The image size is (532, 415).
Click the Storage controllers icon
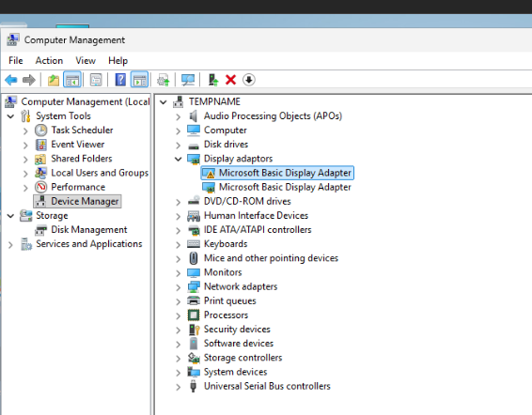(194, 358)
